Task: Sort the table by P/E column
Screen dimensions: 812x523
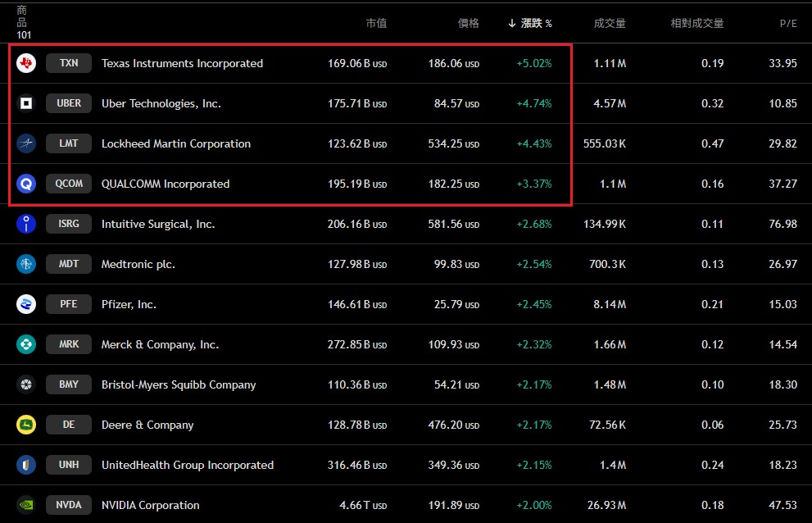Action: [x=787, y=24]
